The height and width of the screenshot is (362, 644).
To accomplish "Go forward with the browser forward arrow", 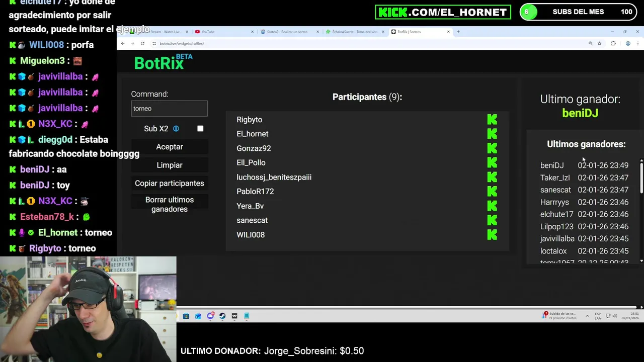I will coord(132,44).
